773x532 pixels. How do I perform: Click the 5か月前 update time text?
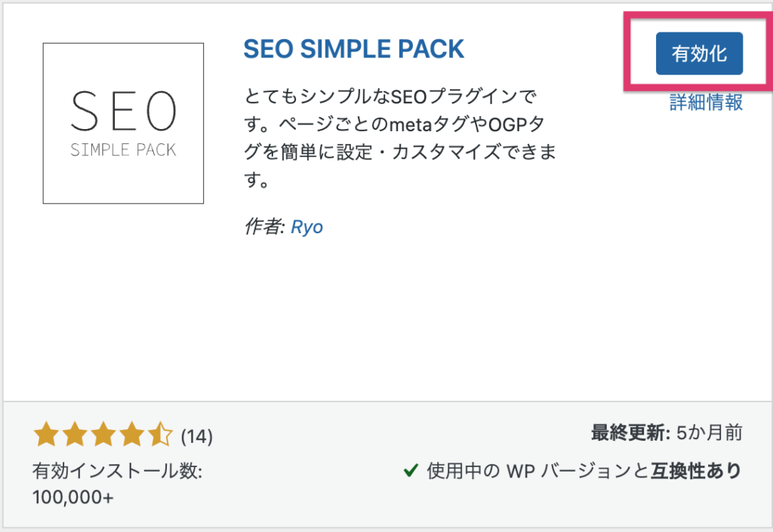click(x=709, y=433)
